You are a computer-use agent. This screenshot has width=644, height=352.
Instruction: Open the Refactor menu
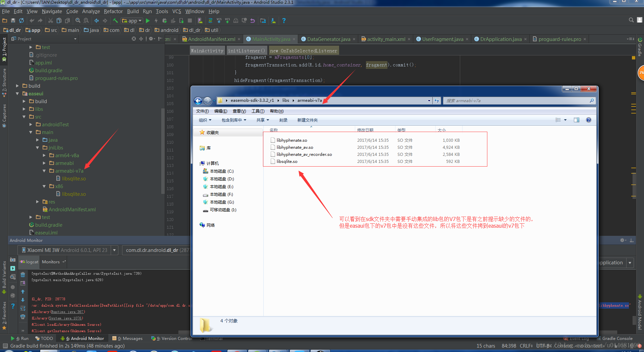[113, 11]
